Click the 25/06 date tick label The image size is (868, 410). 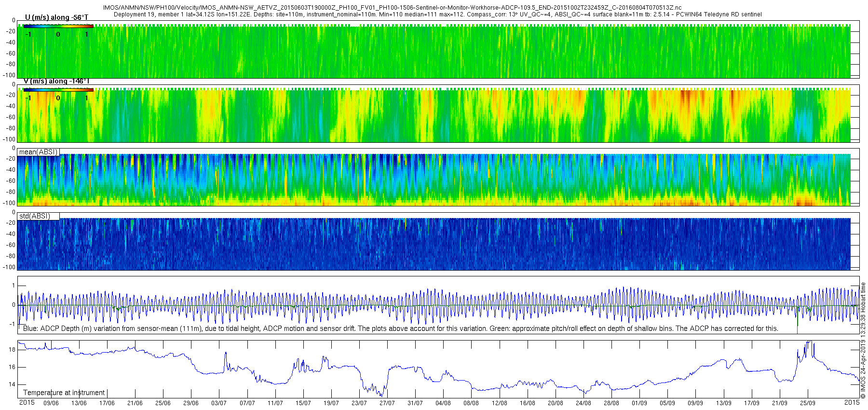pyautogui.click(x=163, y=403)
